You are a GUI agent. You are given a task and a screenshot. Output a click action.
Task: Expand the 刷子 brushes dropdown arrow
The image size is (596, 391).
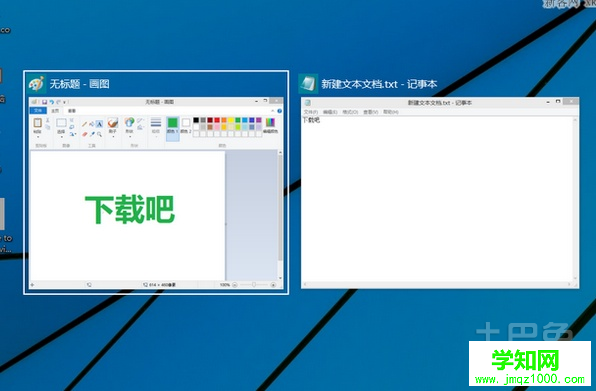(x=113, y=137)
